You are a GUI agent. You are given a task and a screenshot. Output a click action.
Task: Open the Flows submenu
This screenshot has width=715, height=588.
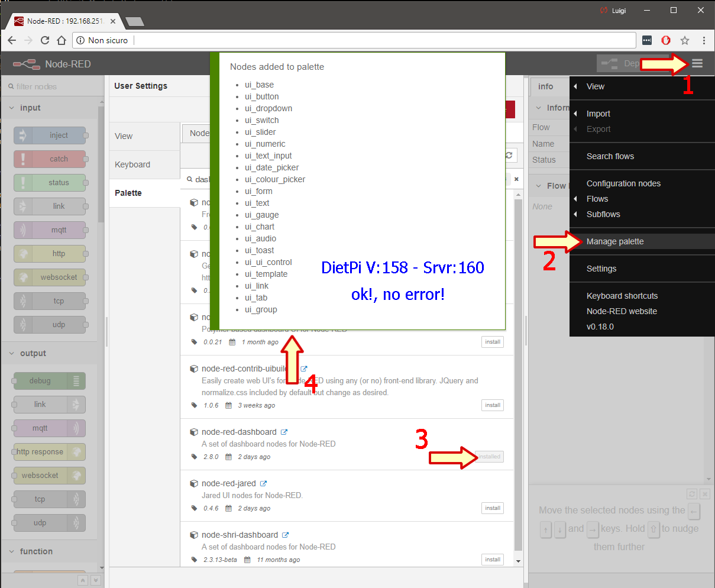click(x=642, y=199)
